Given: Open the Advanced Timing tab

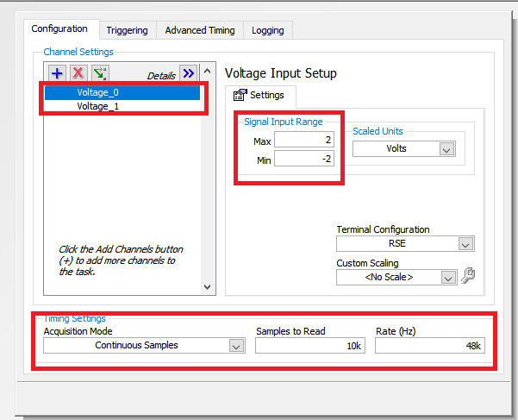Looking at the screenshot, I should pos(200,30).
